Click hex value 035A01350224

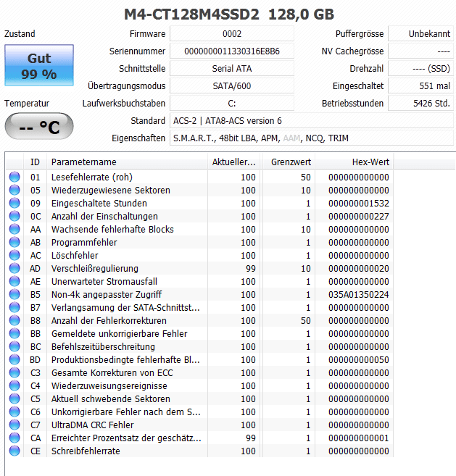tap(358, 294)
